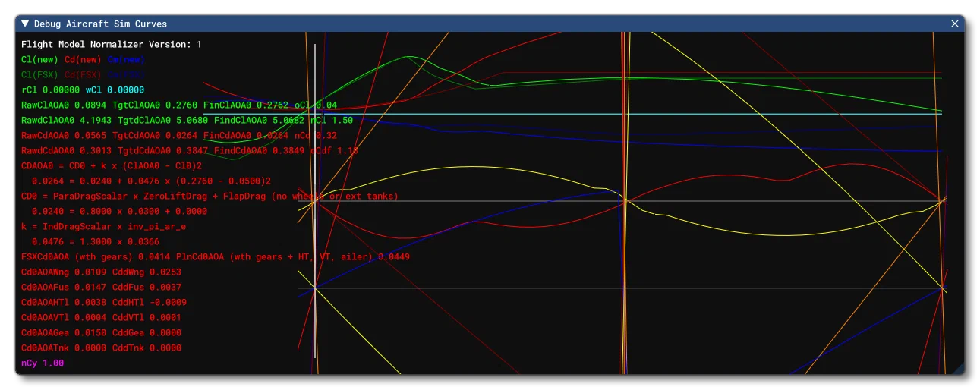
Task: Click the red Cd(new) legend label
Action: pyautogui.click(x=83, y=59)
